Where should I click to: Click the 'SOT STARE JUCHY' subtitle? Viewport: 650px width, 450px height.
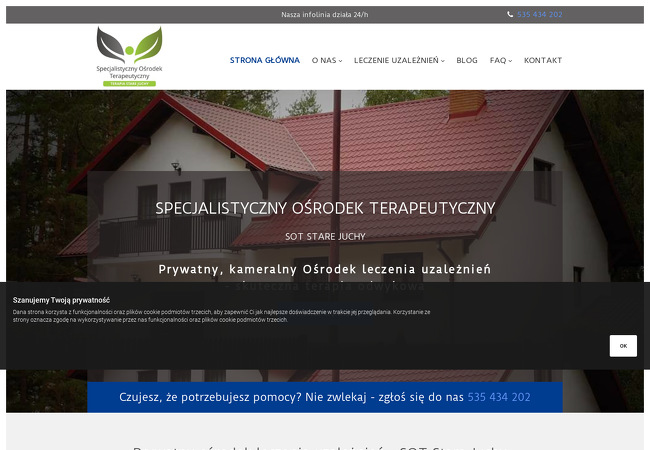click(x=325, y=237)
